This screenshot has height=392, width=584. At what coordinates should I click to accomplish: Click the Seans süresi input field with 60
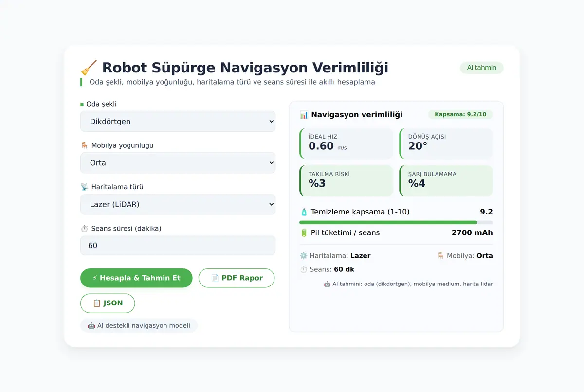pos(178,246)
